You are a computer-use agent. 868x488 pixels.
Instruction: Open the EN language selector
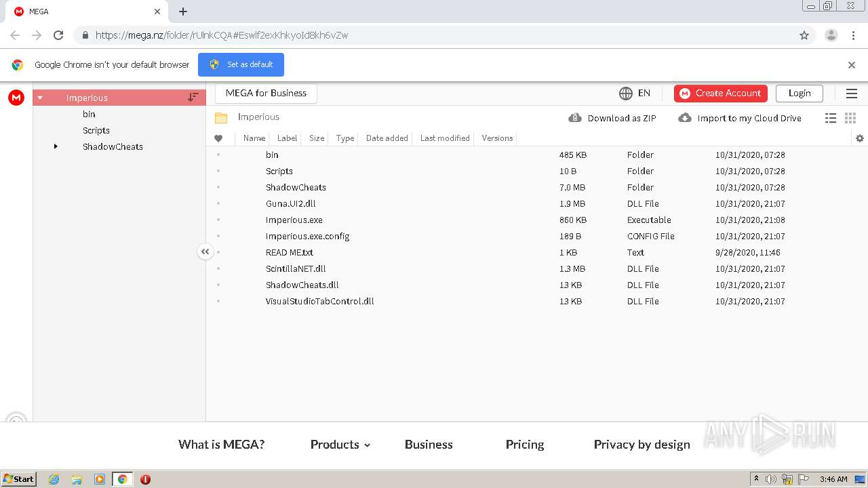[635, 94]
